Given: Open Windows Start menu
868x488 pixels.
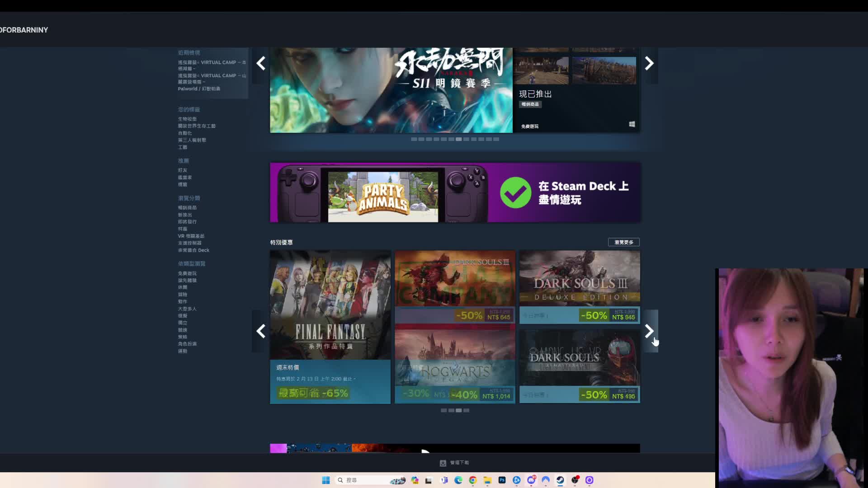Looking at the screenshot, I should [326, 480].
